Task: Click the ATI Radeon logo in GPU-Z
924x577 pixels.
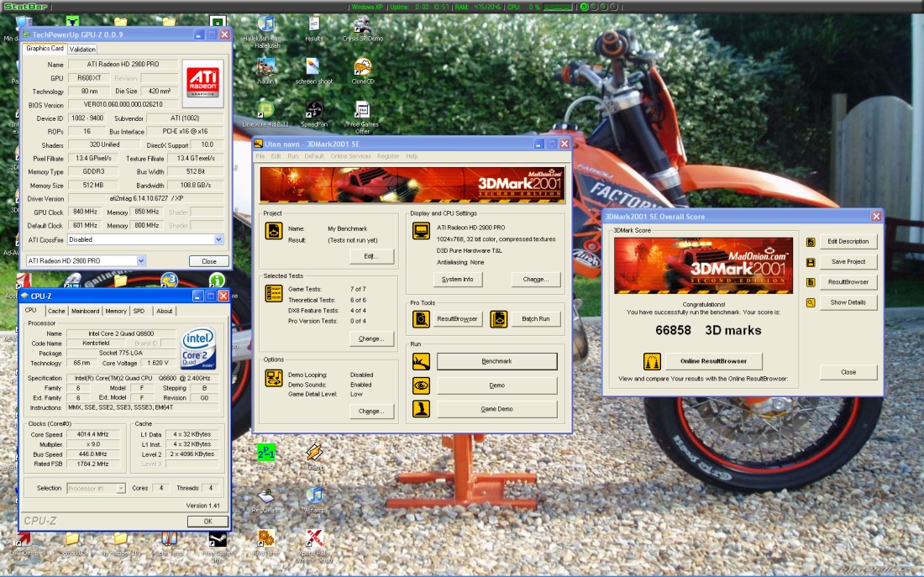Action: pos(202,83)
